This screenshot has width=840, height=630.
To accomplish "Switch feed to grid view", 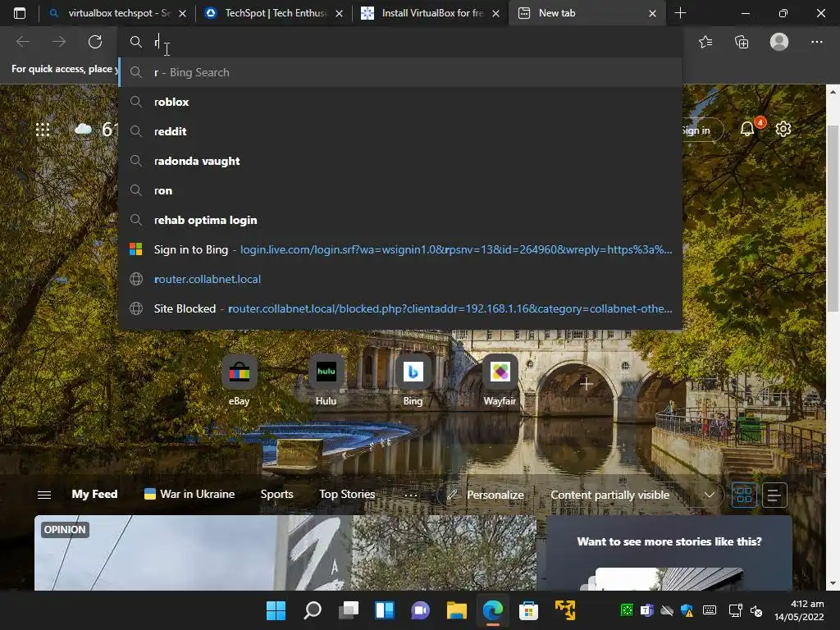I will 744,495.
